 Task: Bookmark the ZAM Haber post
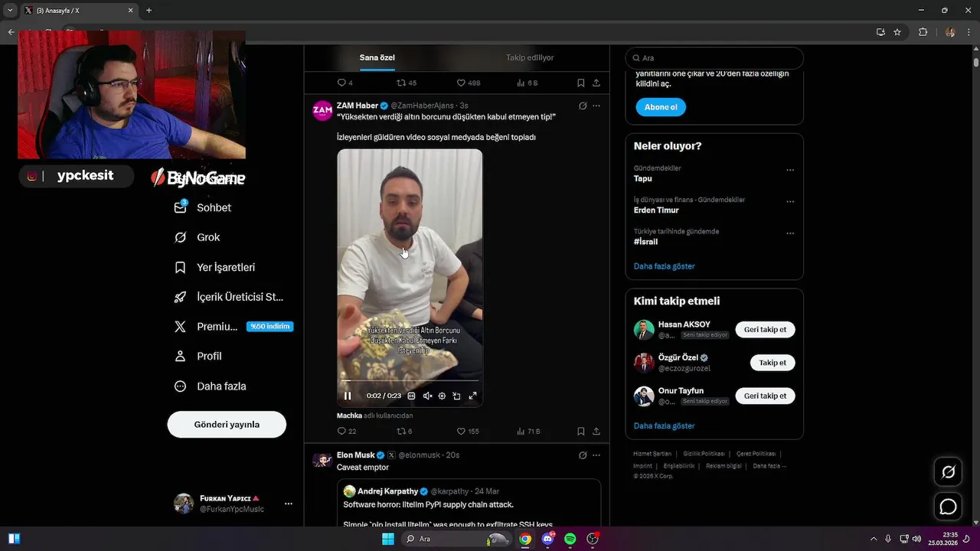[581, 431]
